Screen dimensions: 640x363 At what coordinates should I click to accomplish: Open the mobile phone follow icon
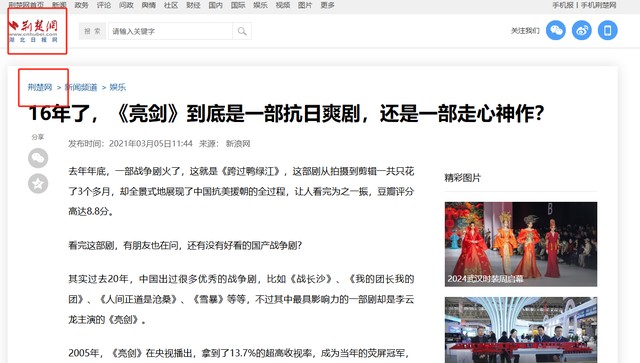pyautogui.click(x=607, y=30)
